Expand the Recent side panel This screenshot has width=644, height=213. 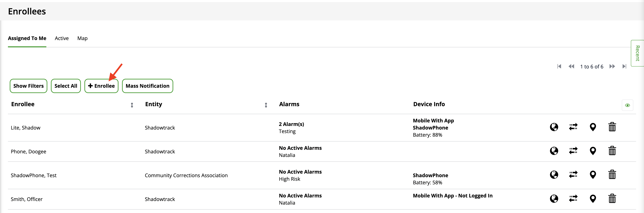[637, 53]
